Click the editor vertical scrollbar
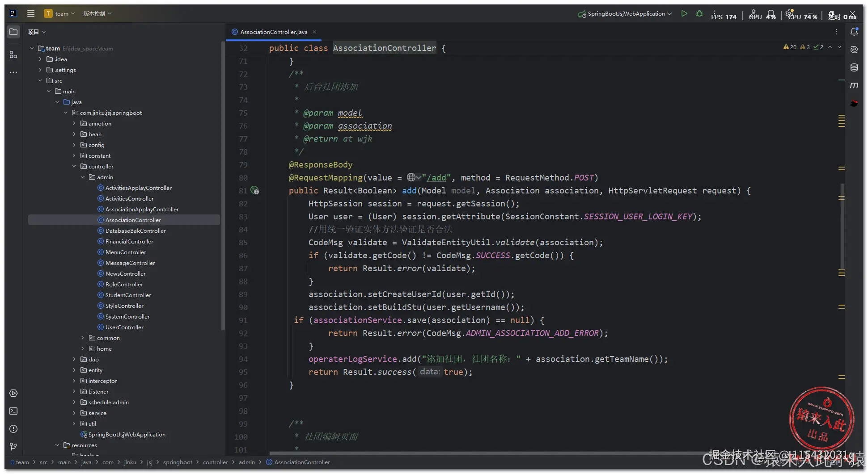Screen dimensions: 868x474 click(x=843, y=226)
